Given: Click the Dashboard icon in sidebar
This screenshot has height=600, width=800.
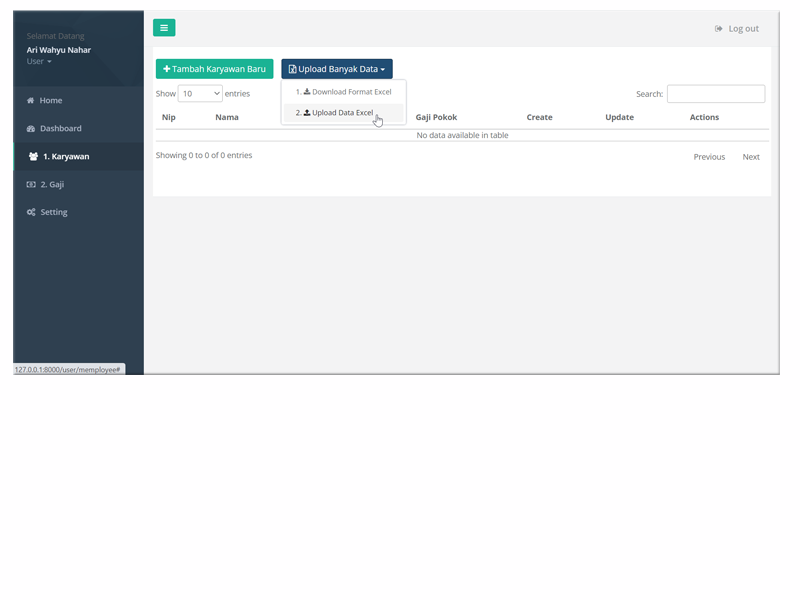Looking at the screenshot, I should tap(31, 129).
